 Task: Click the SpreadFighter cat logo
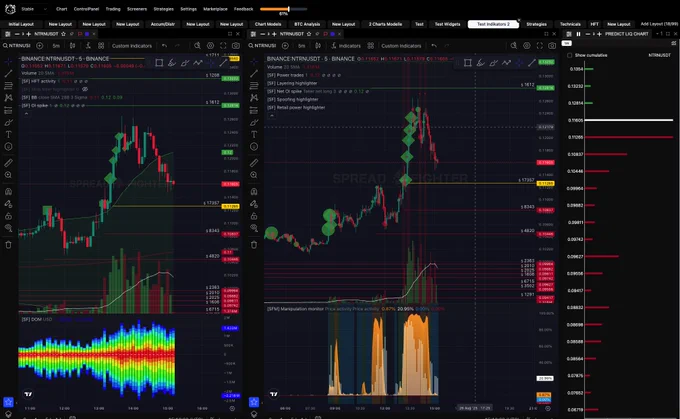tap(10, 9)
